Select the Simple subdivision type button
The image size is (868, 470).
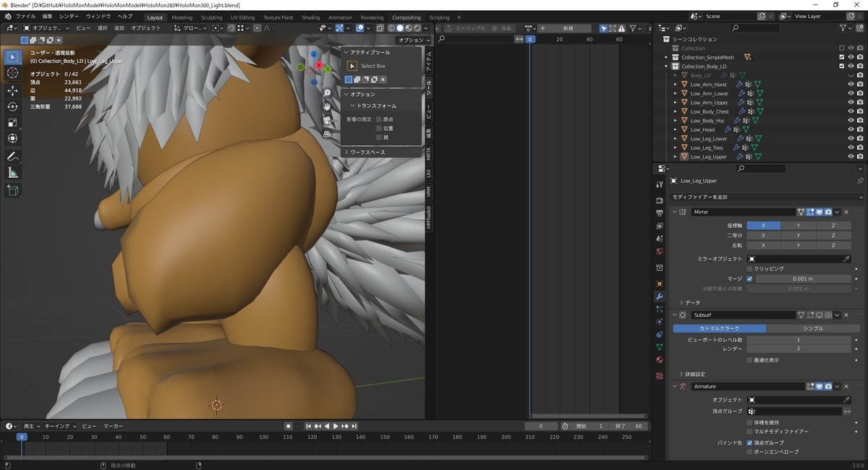pos(812,328)
